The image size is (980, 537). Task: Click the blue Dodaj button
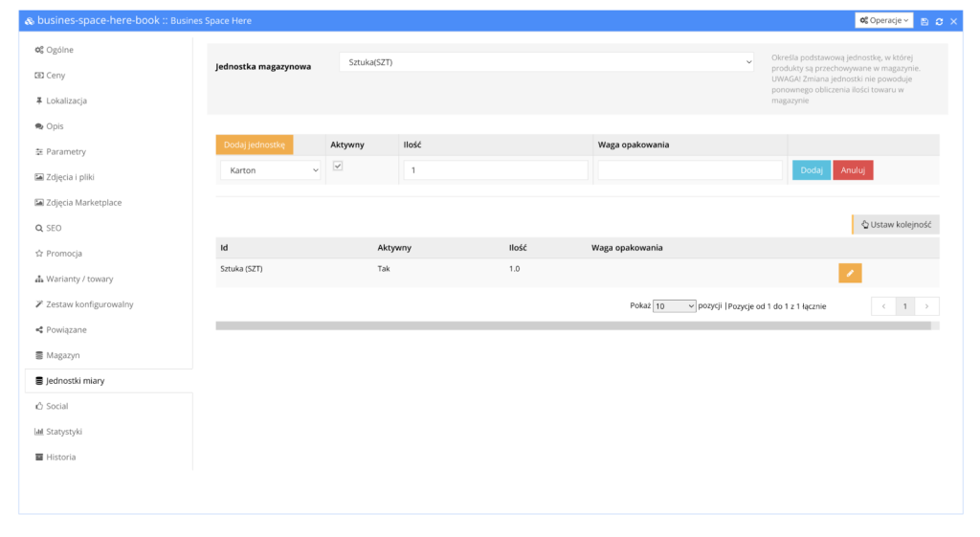(811, 170)
